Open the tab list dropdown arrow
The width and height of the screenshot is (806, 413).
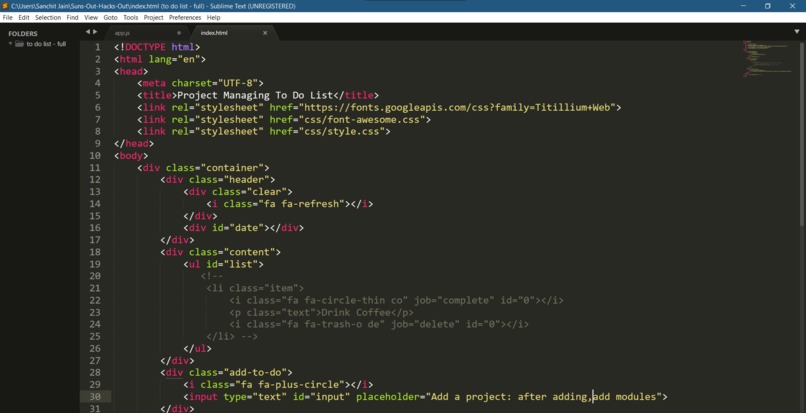coord(797,32)
